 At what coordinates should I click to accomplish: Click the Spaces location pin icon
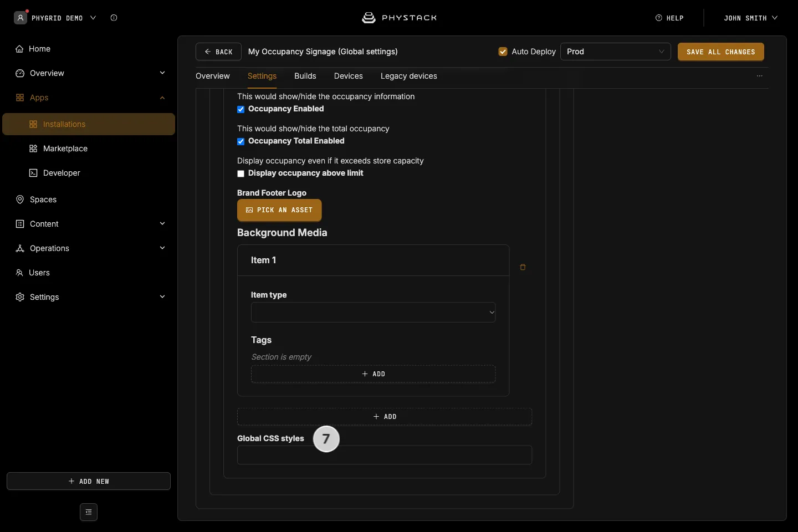pyautogui.click(x=20, y=199)
